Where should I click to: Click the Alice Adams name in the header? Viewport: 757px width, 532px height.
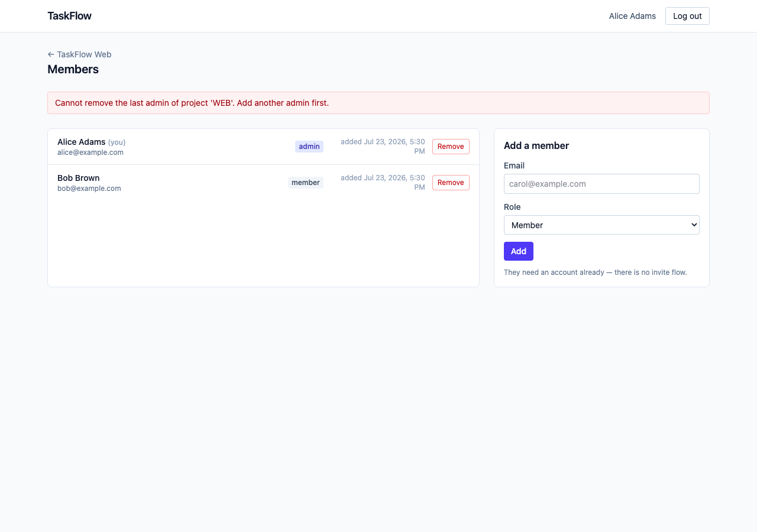tap(632, 16)
